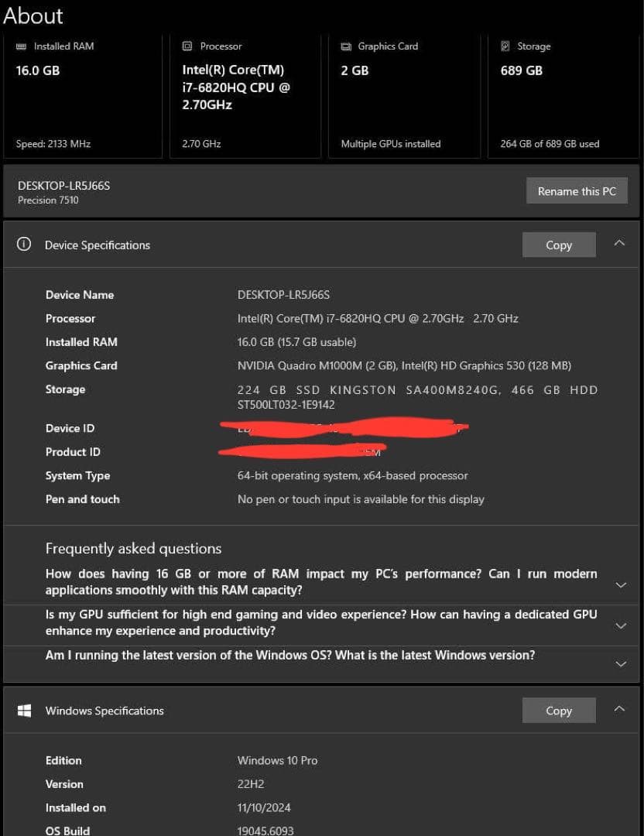This screenshot has height=836, width=644.
Task: Copy the device specifications
Action: (558, 245)
